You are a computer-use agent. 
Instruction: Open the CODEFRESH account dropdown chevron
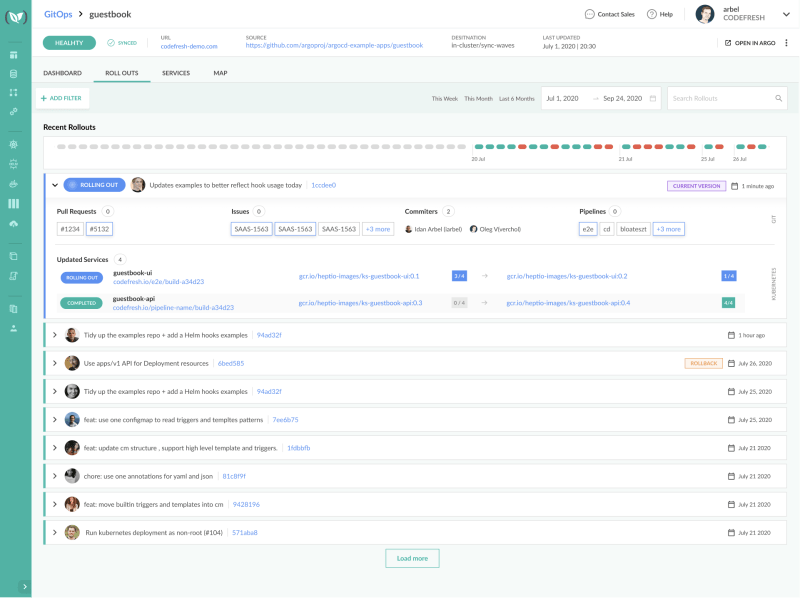(786, 15)
